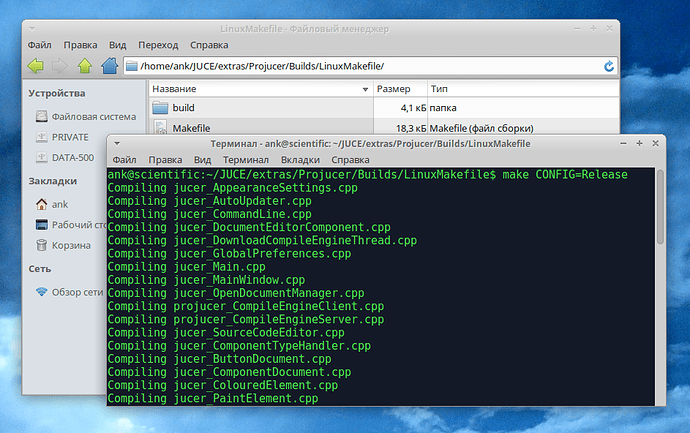This screenshot has width=690, height=433.
Task: Open the terminal window menu arrow
Action: click(x=117, y=143)
